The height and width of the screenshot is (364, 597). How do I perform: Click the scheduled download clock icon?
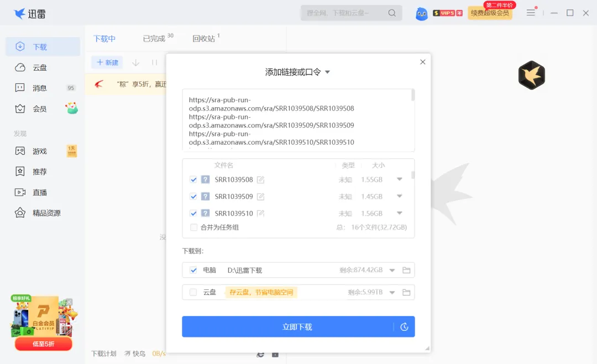404,327
